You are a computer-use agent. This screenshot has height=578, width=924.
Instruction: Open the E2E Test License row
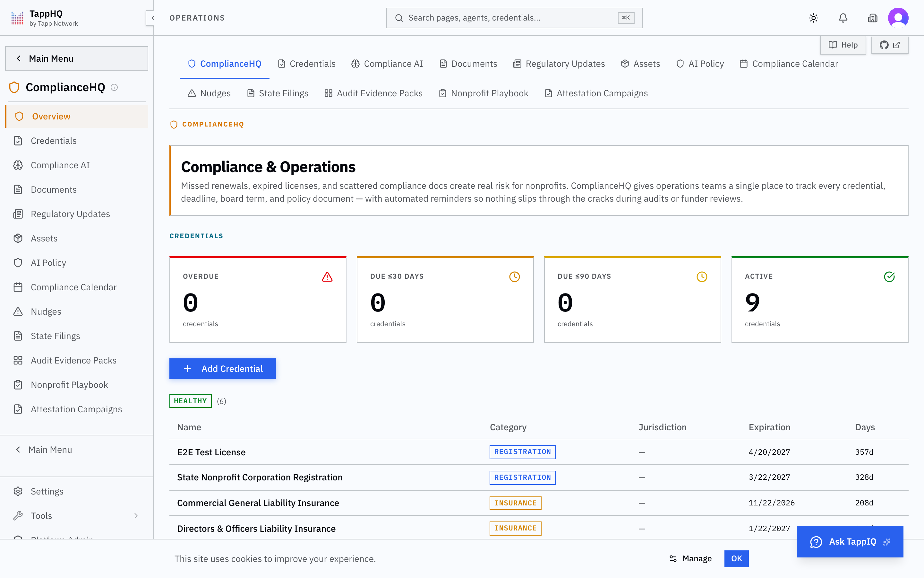tap(539, 452)
